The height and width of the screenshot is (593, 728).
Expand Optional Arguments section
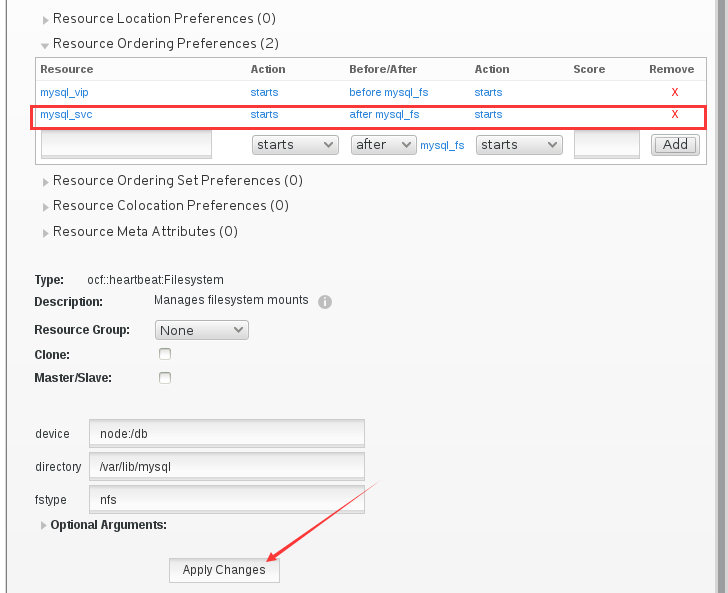click(x=43, y=525)
